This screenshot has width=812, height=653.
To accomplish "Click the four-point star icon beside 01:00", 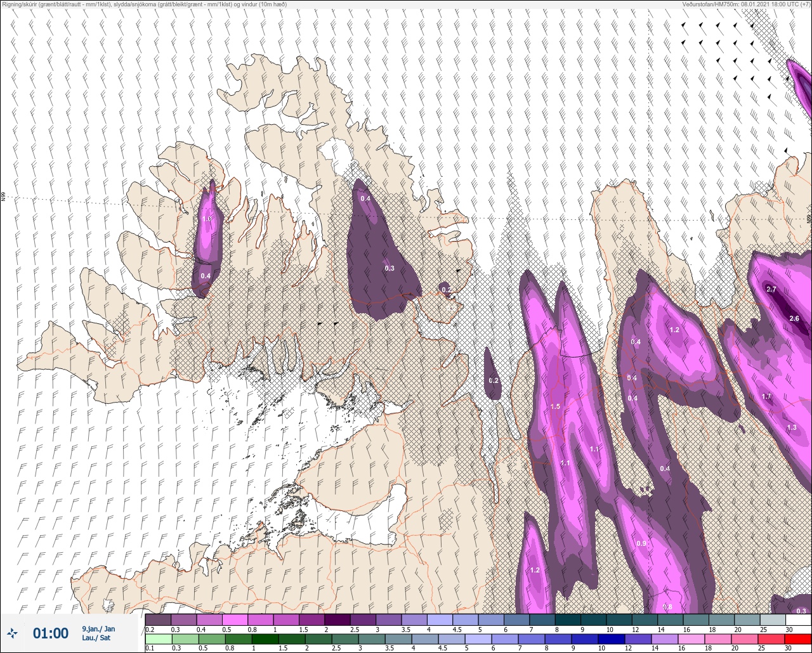I will [x=12, y=633].
